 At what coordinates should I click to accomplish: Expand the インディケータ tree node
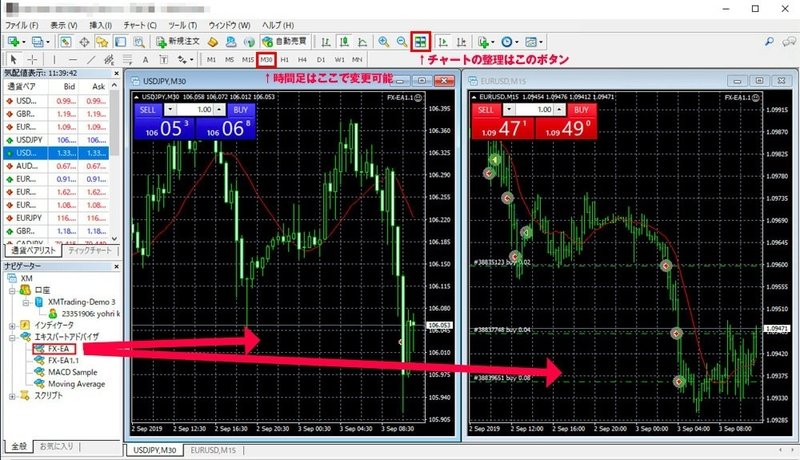pos(12,325)
